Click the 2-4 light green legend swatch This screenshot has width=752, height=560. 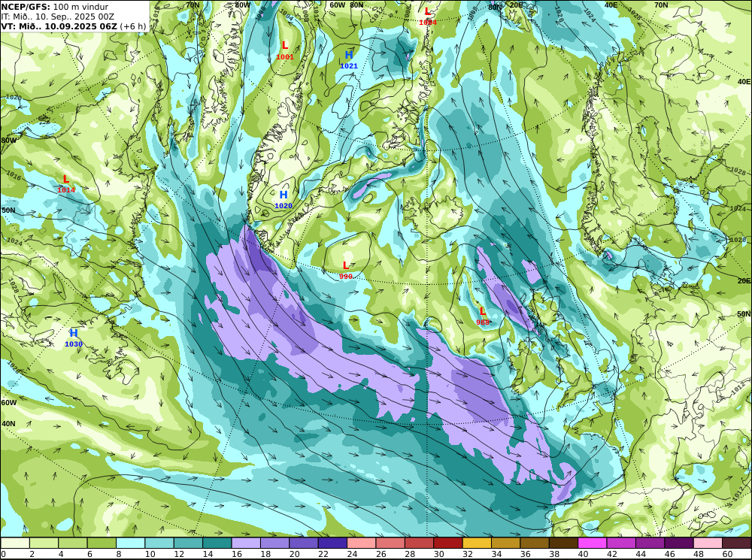tap(44, 543)
